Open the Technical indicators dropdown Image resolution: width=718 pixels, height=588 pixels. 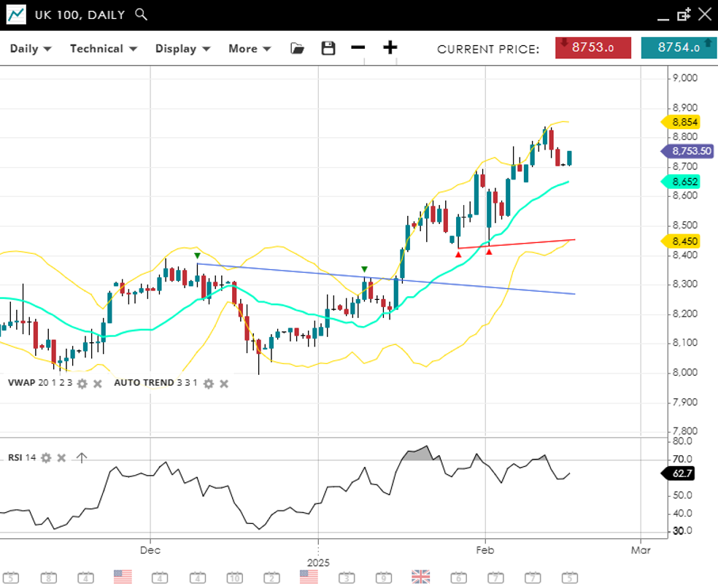[x=104, y=49]
